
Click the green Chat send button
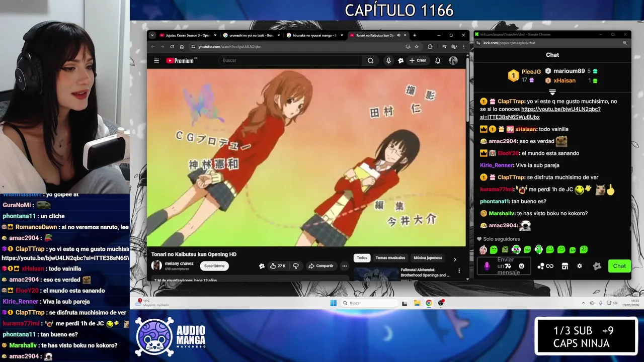[x=619, y=266]
